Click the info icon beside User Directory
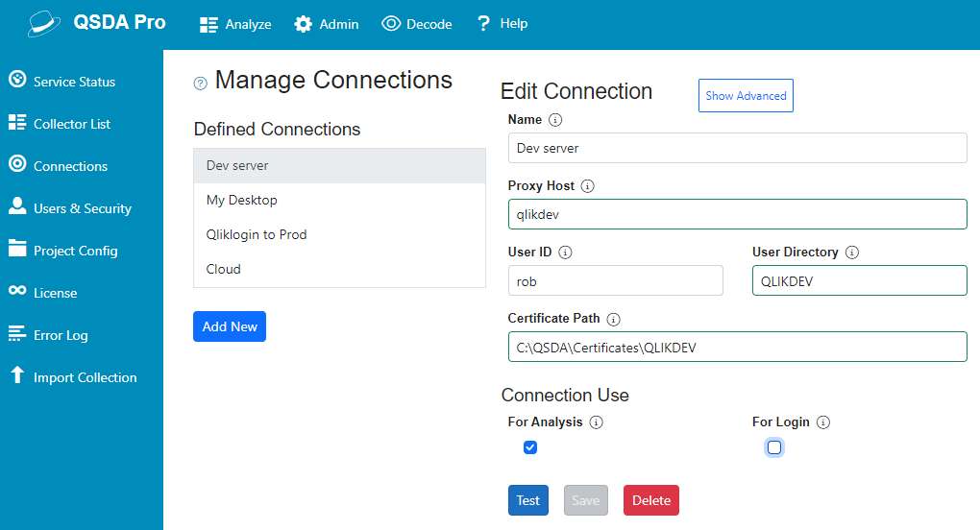Screen dimensions: 980x530 852,253
